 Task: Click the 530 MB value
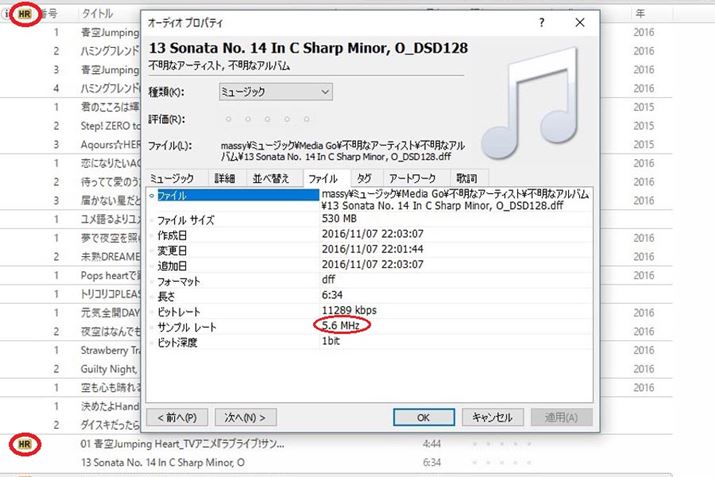tap(339, 218)
